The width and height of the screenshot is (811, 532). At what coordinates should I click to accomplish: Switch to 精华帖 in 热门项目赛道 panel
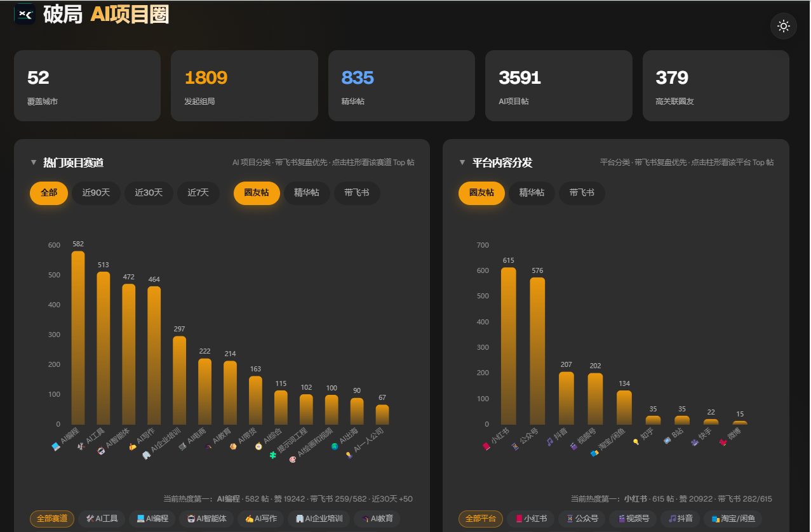(307, 193)
